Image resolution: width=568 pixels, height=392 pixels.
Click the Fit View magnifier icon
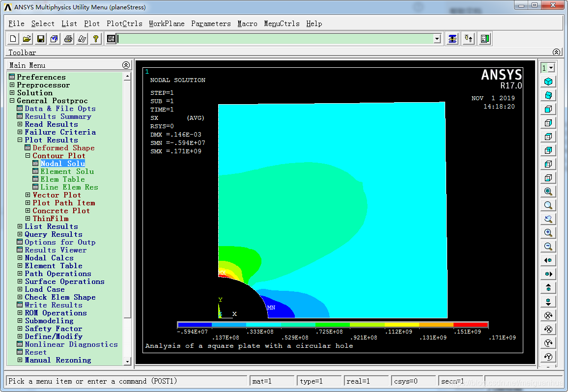pyautogui.click(x=548, y=192)
